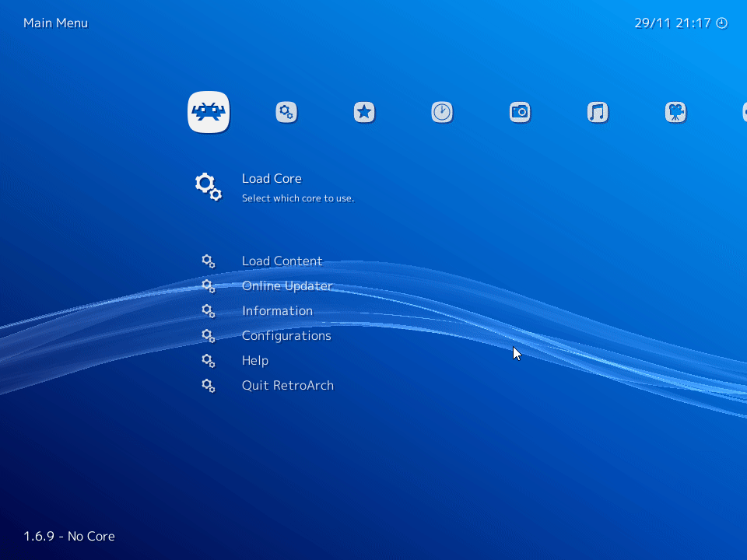Viewport: 747px width, 560px height.
Task: Open the Information menu entry
Action: [277, 311]
